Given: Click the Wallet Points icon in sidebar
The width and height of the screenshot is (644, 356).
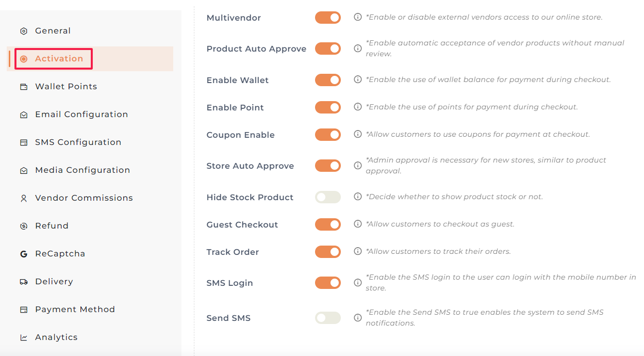Looking at the screenshot, I should click(x=24, y=87).
